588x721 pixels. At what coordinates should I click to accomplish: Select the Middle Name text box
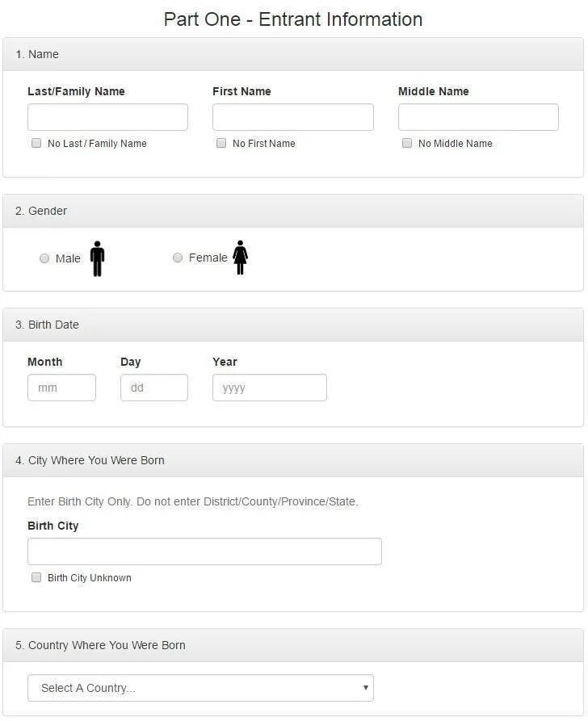478,117
